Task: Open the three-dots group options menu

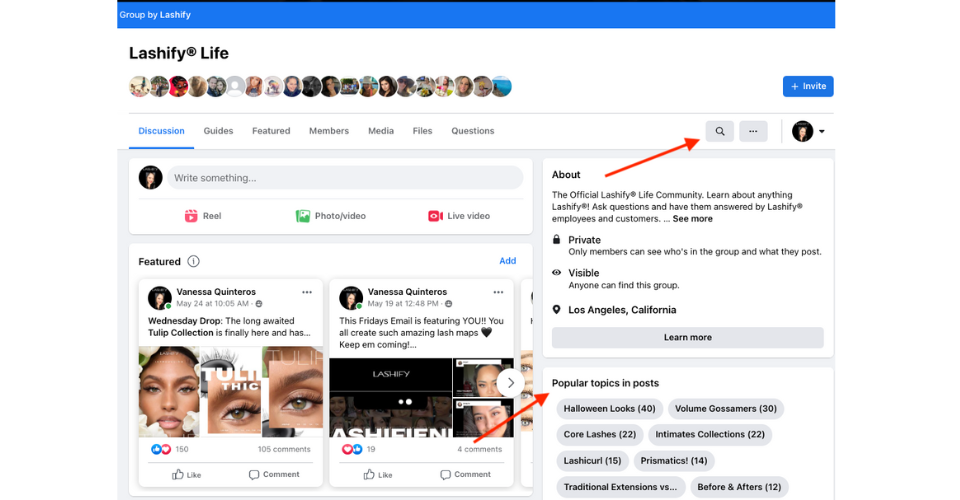Action: pyautogui.click(x=753, y=131)
